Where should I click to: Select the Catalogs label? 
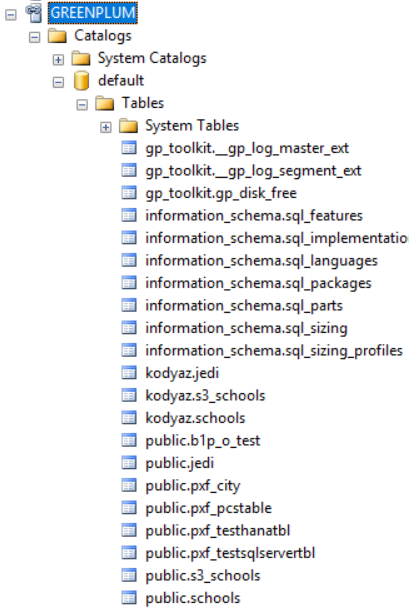[103, 35]
